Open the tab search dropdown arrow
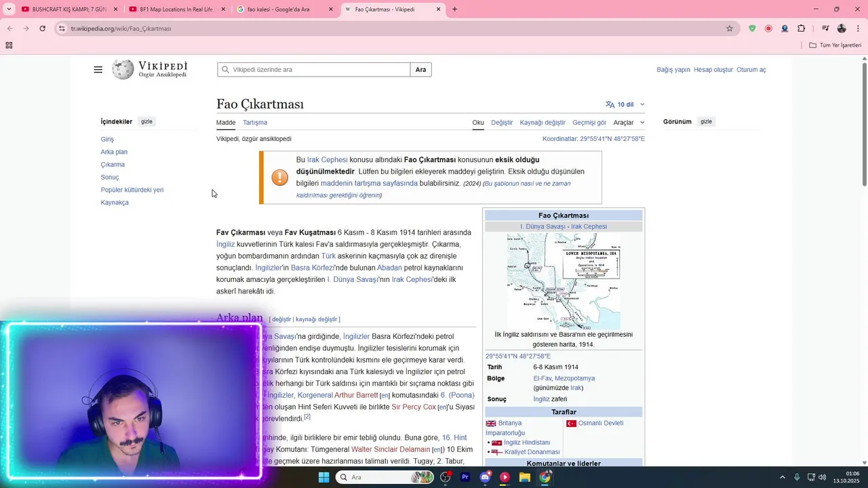868x488 pixels. point(10,9)
